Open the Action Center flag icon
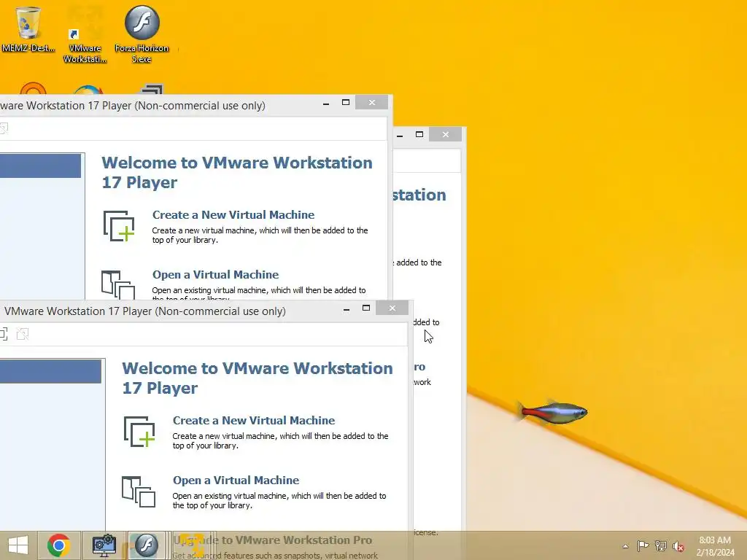747x560 pixels. 643,545
